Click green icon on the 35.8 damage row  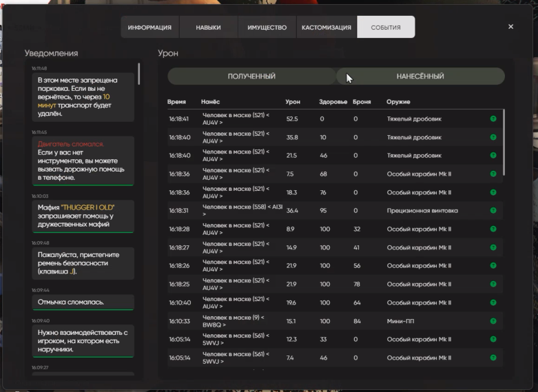coord(493,137)
